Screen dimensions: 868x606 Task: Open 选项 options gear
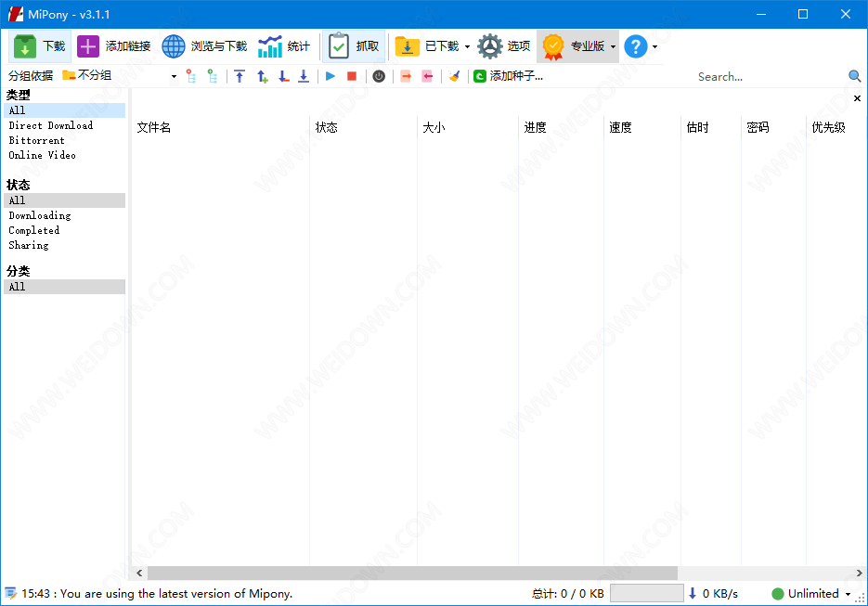(504, 46)
